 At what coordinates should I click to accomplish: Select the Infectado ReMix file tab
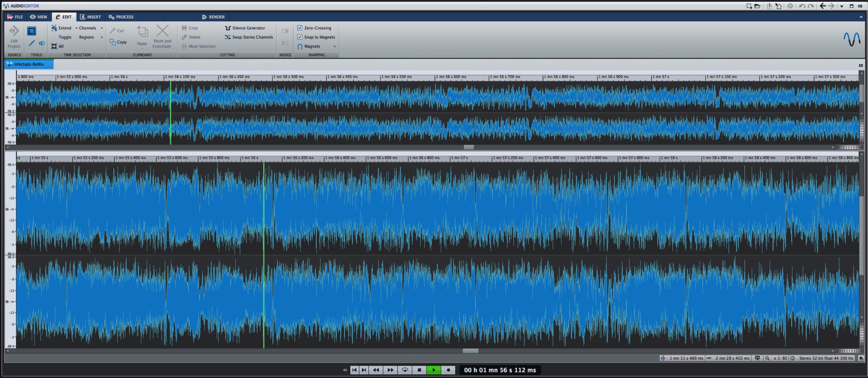pyautogui.click(x=29, y=64)
